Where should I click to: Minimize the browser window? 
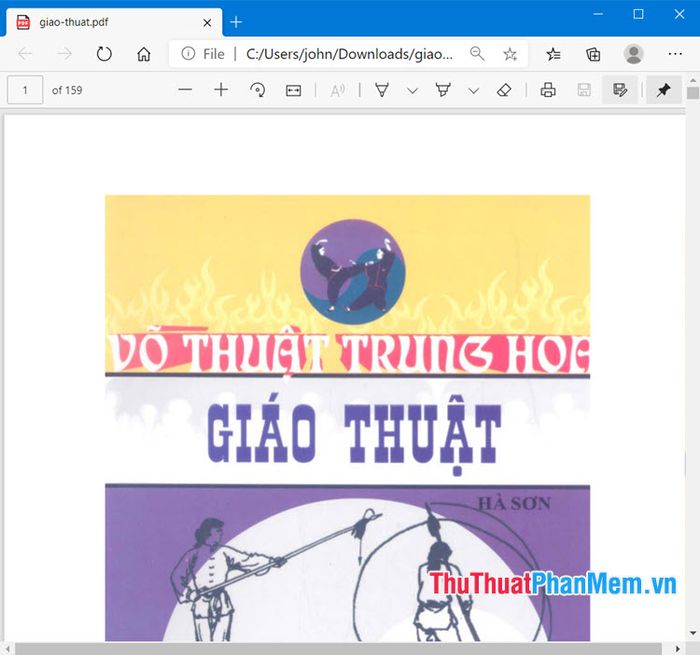pyautogui.click(x=598, y=14)
